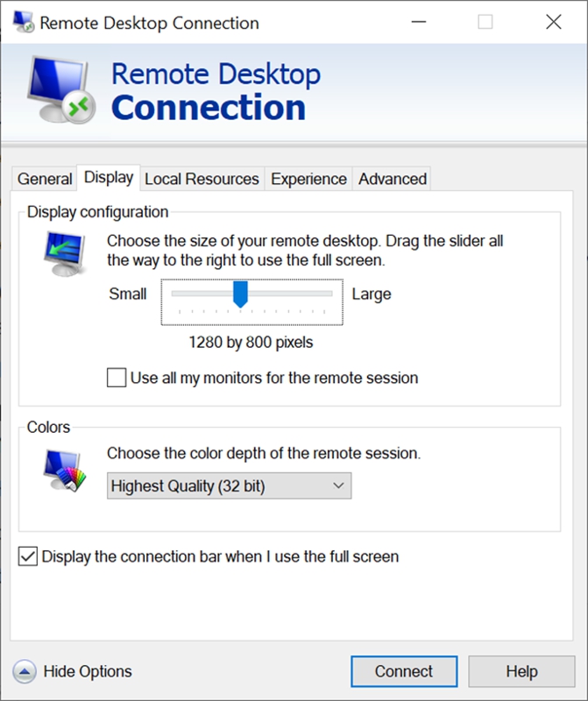Viewport: 588px width, 701px height.
Task: Click the display configuration monitor icon
Action: (65, 254)
